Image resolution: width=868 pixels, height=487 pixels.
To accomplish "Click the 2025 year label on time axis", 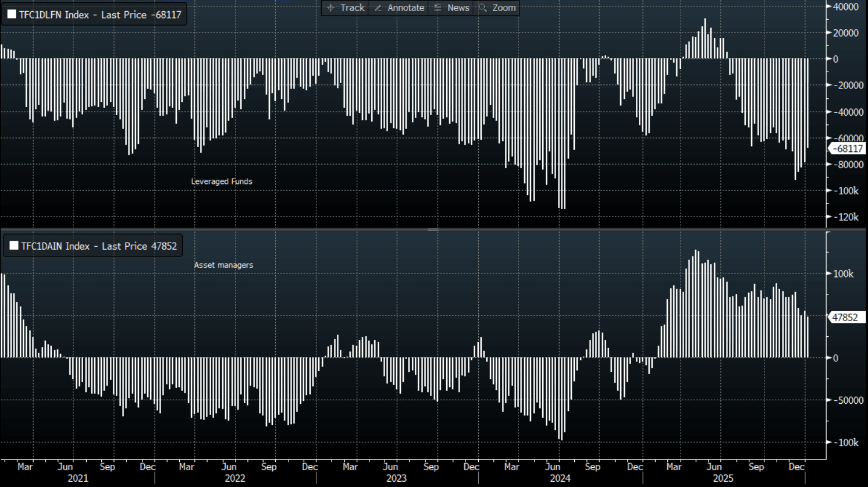I will point(723,478).
